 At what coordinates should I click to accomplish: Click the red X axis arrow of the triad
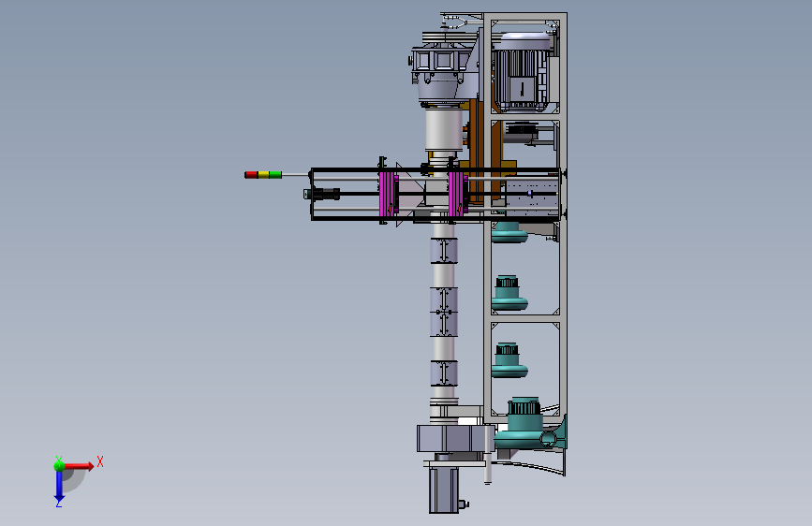tap(79, 466)
